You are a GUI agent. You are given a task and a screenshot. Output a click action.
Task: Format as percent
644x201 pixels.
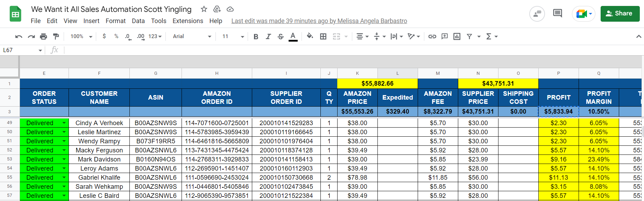116,36
